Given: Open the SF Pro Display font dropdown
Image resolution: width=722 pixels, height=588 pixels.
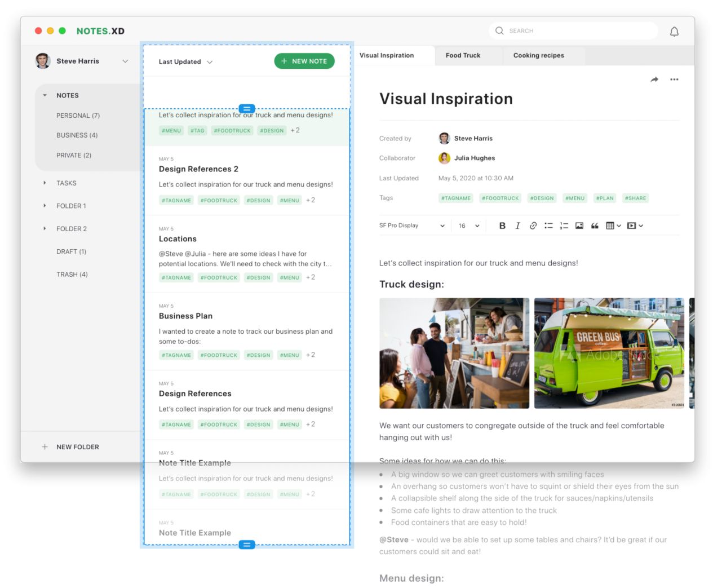Looking at the screenshot, I should coord(411,226).
